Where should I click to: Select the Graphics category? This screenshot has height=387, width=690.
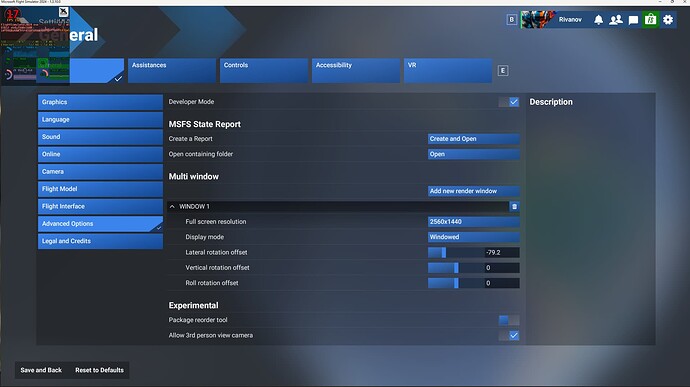point(100,102)
